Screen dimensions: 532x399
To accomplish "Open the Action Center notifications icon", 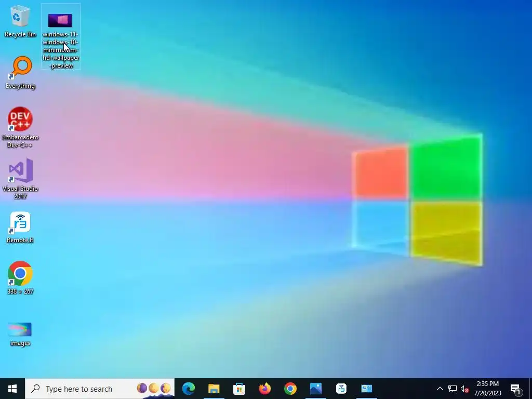I will coord(515,389).
